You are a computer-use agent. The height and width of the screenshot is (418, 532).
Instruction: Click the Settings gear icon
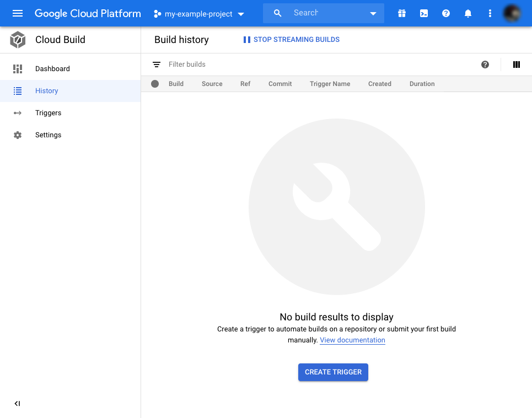[x=18, y=135]
